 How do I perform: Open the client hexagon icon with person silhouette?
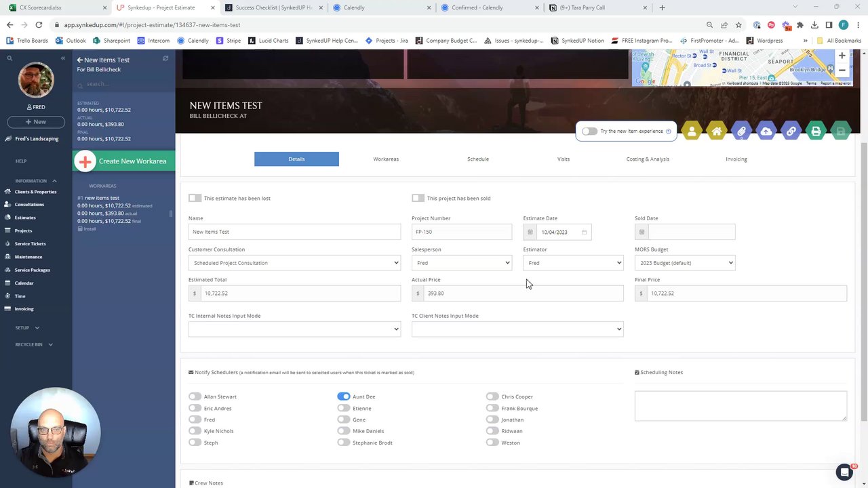[x=692, y=131]
